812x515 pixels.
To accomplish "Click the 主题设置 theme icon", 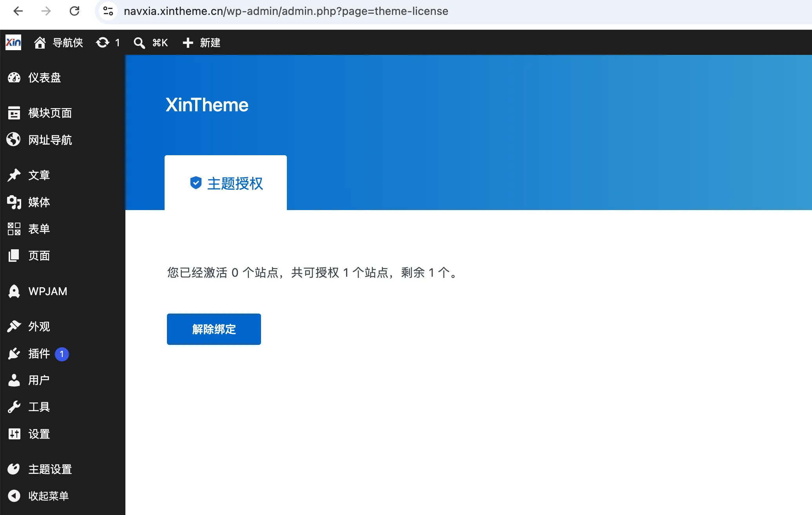I will pos(14,469).
